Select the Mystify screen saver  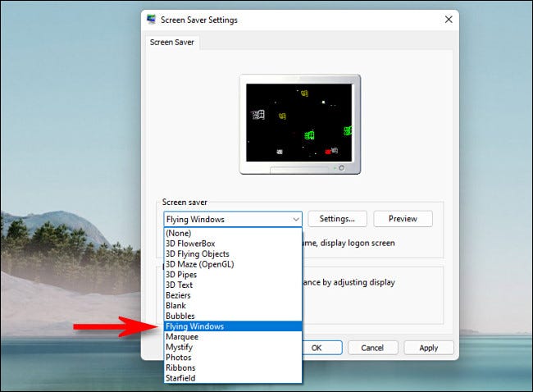click(x=233, y=347)
